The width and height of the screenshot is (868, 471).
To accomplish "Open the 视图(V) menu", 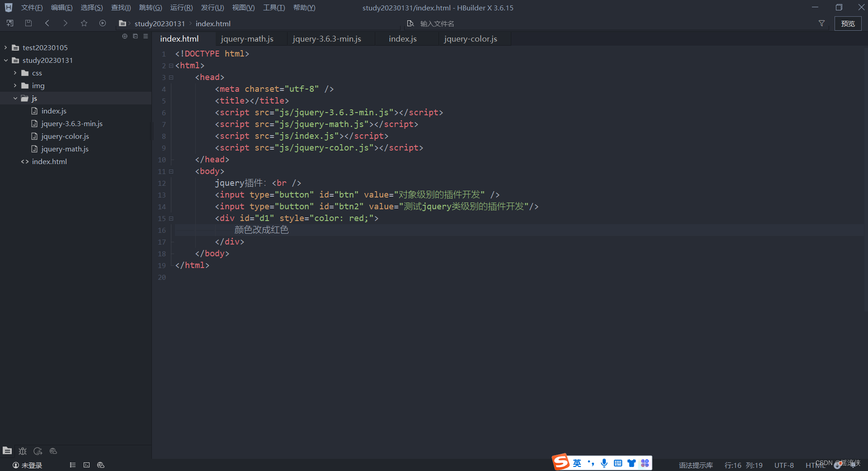I will 243,8.
